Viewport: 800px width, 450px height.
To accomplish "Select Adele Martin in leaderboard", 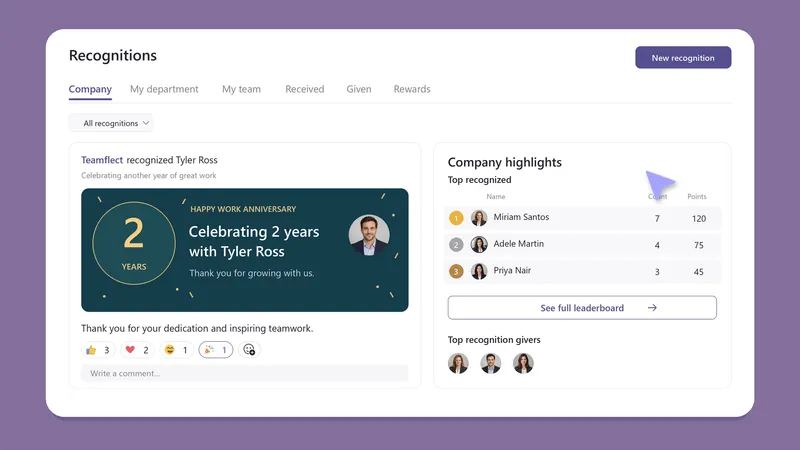I will (x=582, y=244).
